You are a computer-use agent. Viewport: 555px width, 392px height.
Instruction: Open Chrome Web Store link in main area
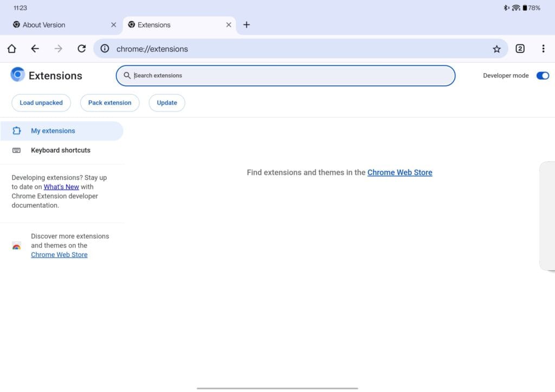[x=399, y=173]
